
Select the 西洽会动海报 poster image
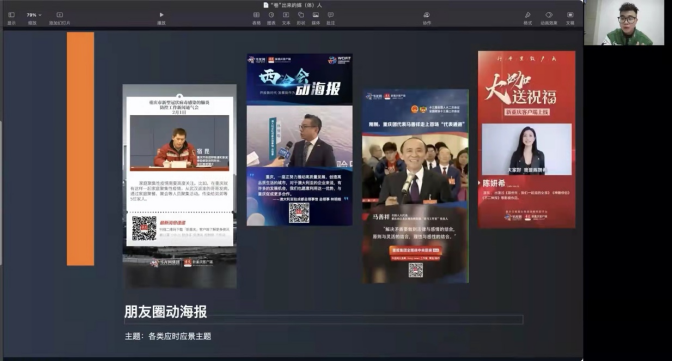tap(300, 140)
